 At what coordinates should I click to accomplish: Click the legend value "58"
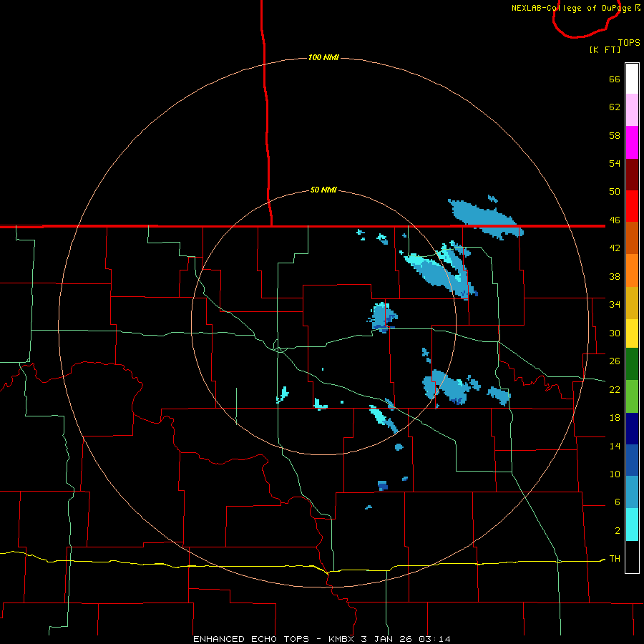coord(615,135)
